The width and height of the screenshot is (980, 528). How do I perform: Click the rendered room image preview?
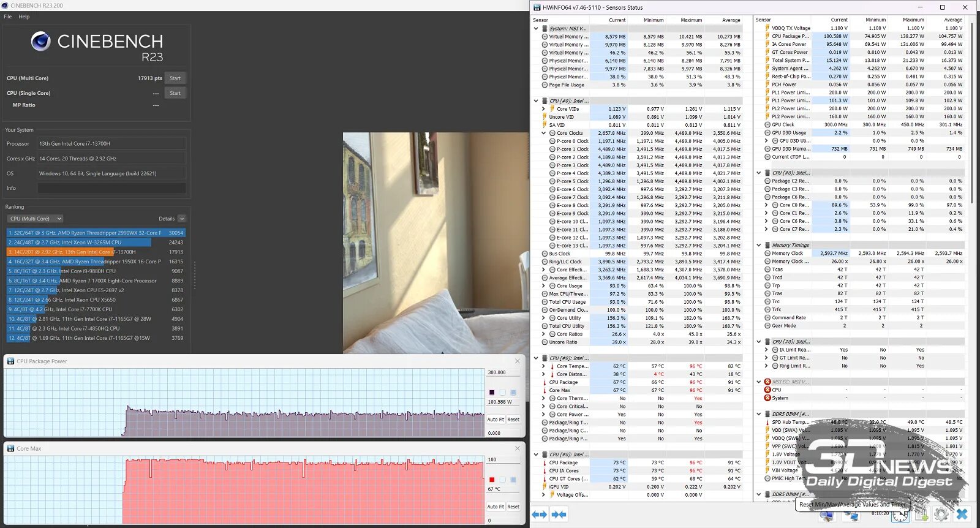pos(436,243)
